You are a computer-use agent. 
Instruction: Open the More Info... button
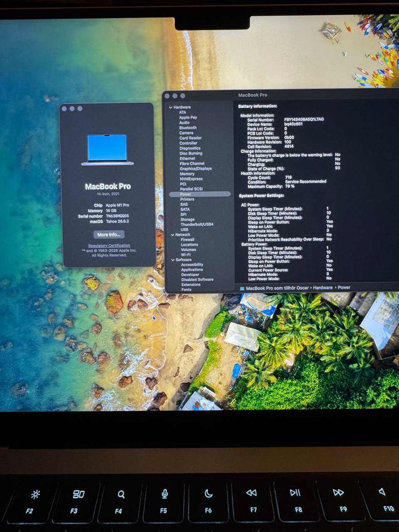pyautogui.click(x=109, y=235)
